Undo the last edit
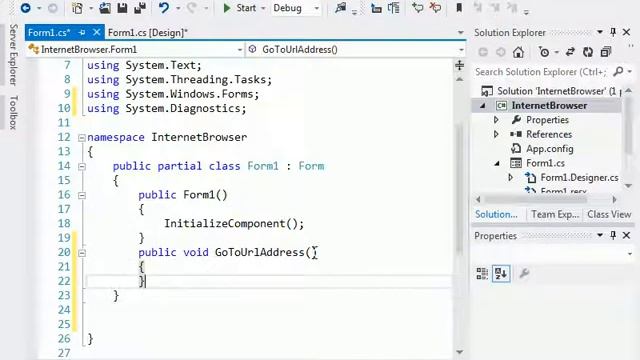 pyautogui.click(x=164, y=8)
